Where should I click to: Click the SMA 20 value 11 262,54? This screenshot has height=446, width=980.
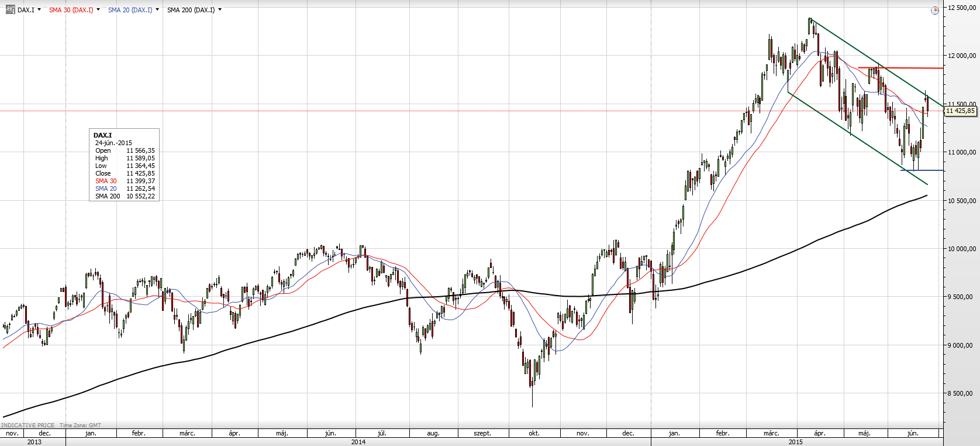click(140, 188)
